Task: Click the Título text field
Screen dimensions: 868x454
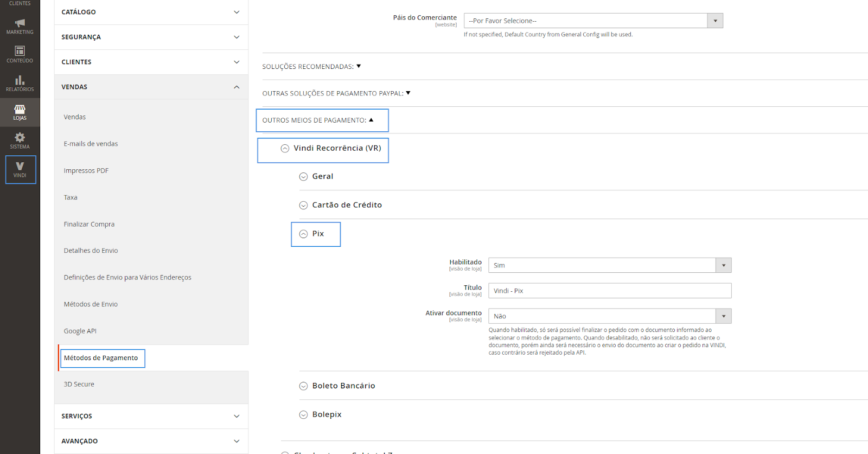Action: pos(609,291)
